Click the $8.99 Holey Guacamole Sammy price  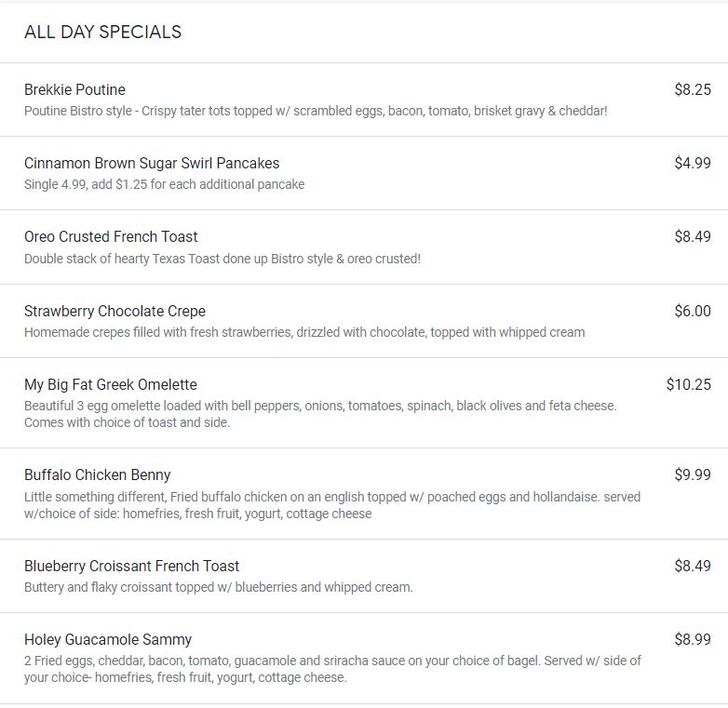point(692,639)
